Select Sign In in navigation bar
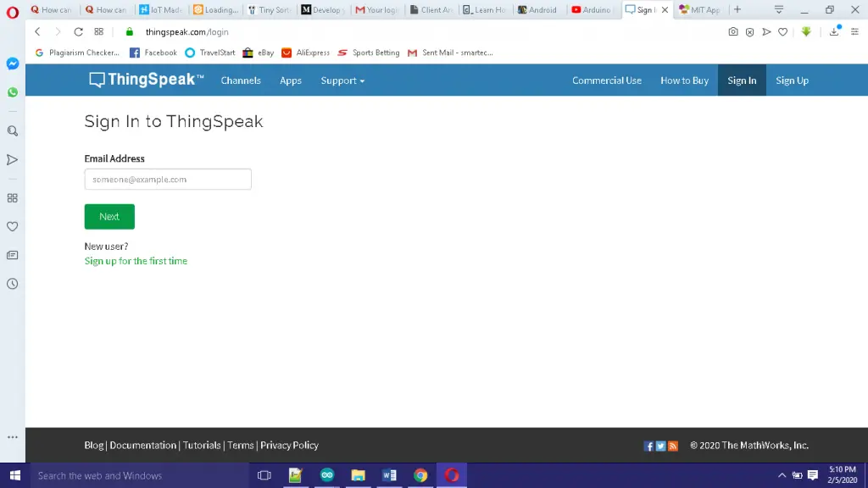Viewport: 868px width, 488px height. click(x=742, y=80)
